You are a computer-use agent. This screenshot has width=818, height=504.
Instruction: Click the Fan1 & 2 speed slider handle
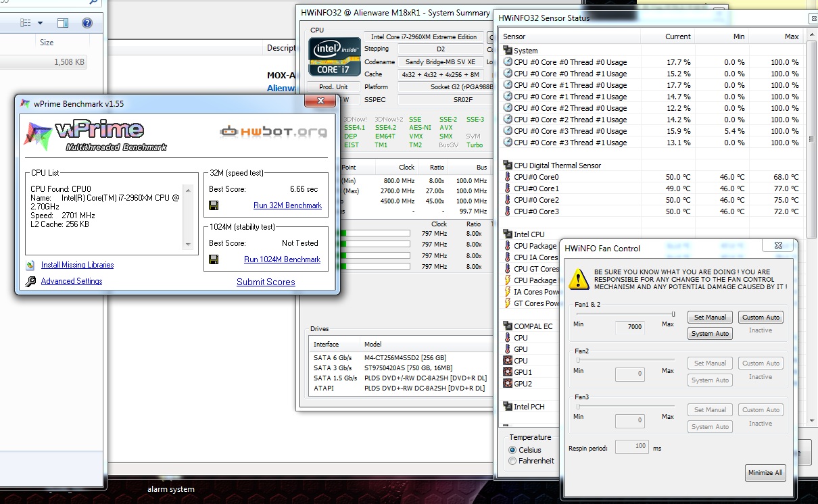673,314
